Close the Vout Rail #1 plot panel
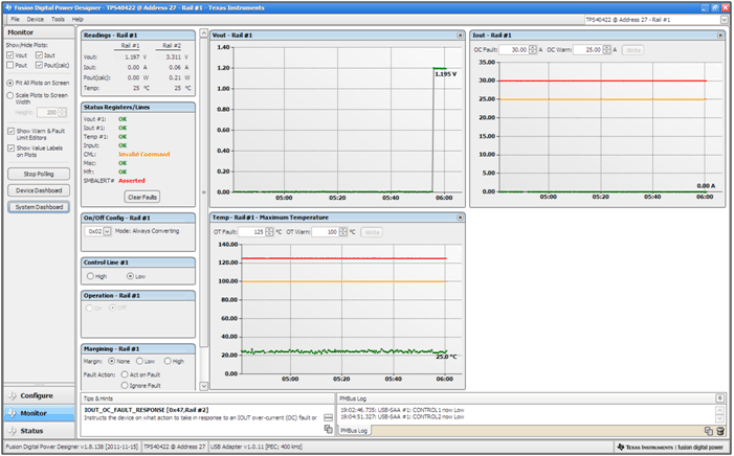The width and height of the screenshot is (734, 456). coord(459,35)
